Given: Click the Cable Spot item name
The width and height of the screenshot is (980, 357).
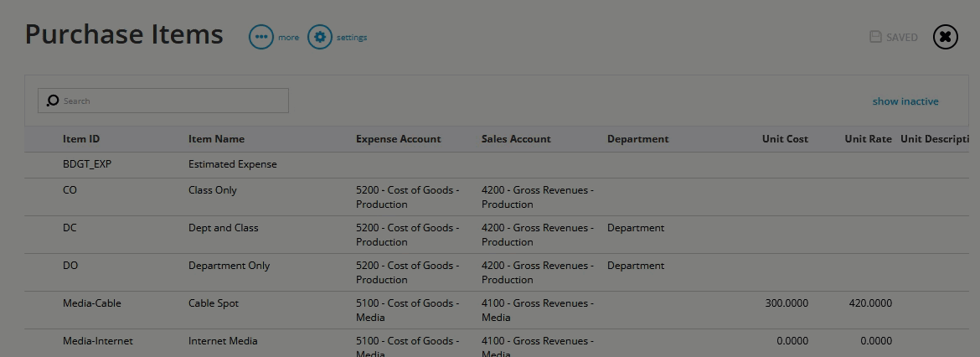Looking at the screenshot, I should click(214, 303).
